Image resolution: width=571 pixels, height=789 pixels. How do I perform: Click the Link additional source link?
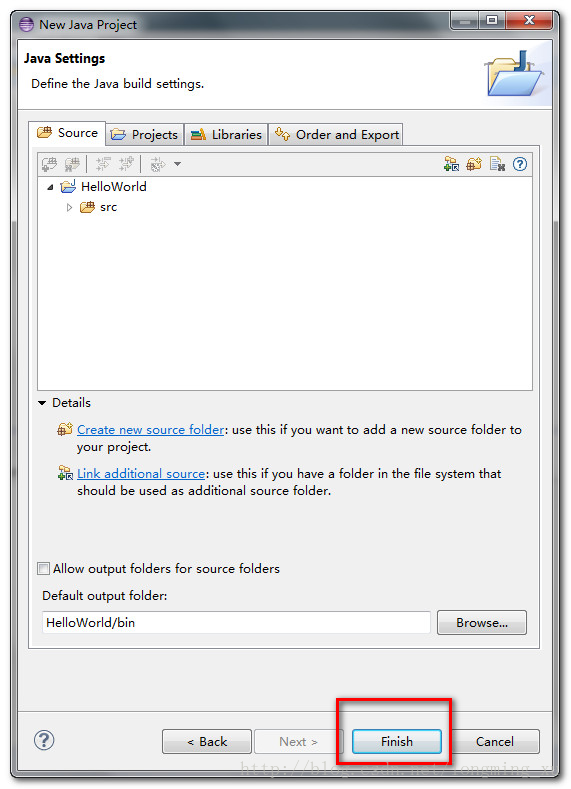(141, 474)
